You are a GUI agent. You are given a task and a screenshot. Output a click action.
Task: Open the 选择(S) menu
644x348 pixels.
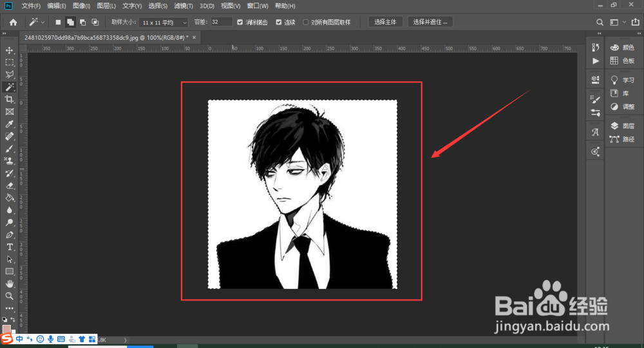pyautogui.click(x=158, y=6)
